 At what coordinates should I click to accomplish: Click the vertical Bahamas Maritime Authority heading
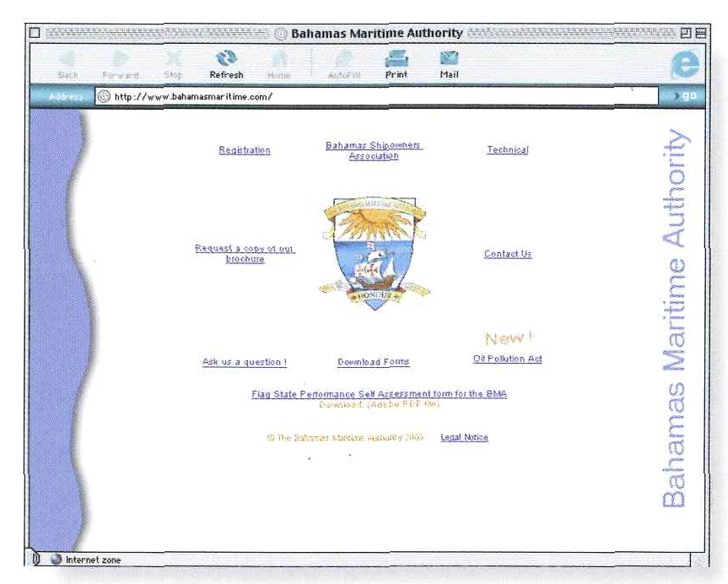coord(674,319)
